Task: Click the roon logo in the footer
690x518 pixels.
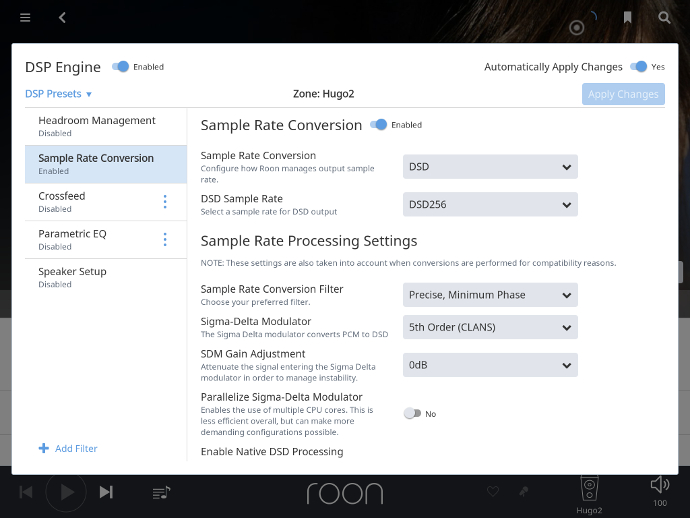Action: coord(345,493)
